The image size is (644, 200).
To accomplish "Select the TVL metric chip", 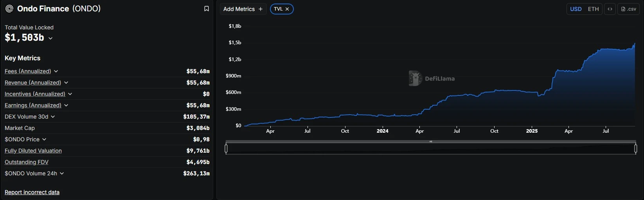I will [x=282, y=9].
